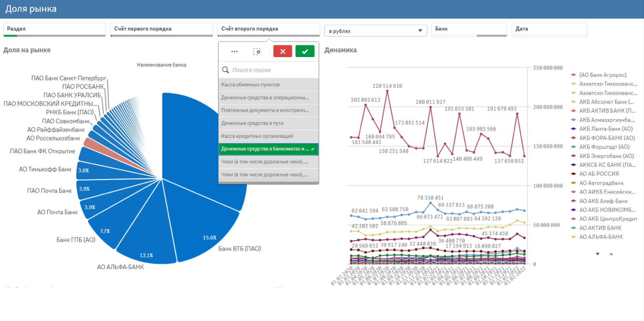Toggle 'АО АЛЬФА-БАНК' legend entry

coord(597,237)
